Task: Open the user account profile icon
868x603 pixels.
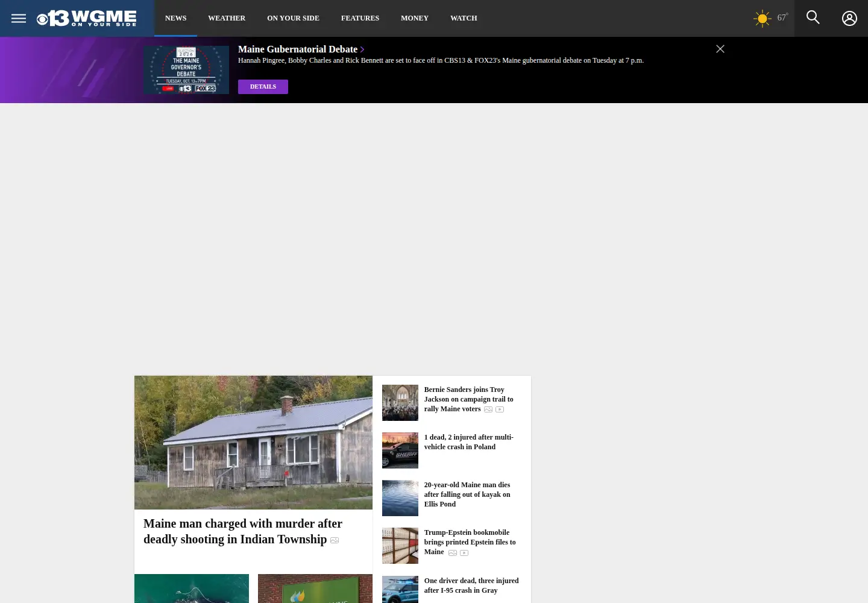Action: pos(849,18)
